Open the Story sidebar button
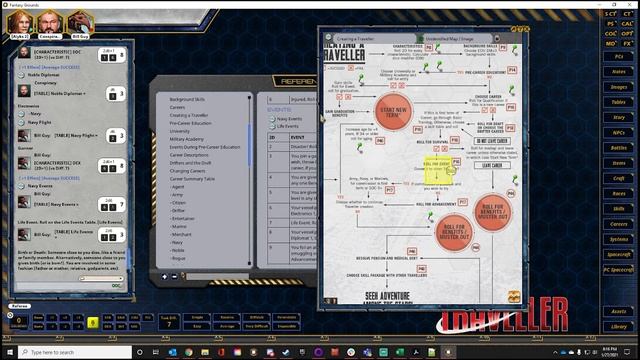640x360 pixels. click(x=619, y=118)
